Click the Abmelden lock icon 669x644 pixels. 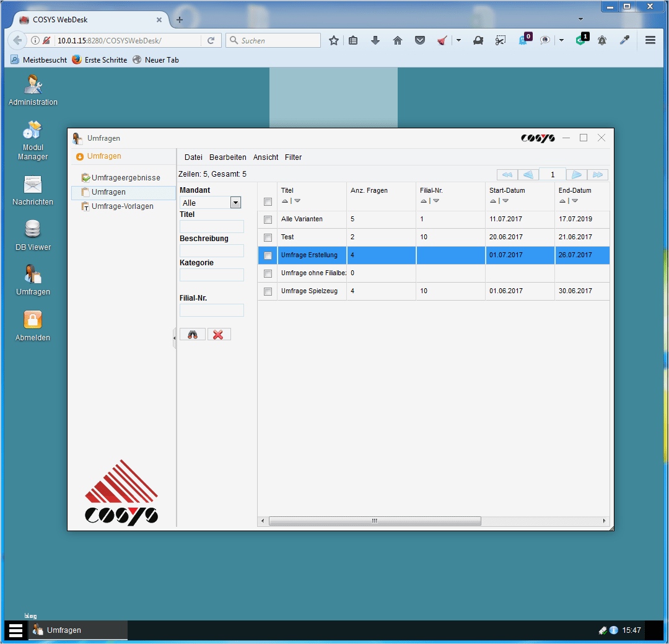[32, 319]
